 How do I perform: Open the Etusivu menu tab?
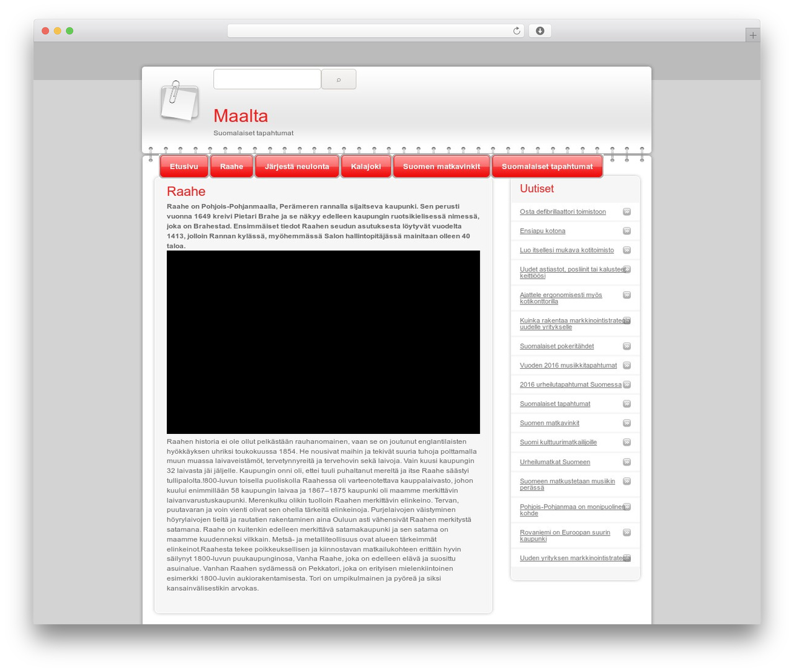click(x=184, y=166)
